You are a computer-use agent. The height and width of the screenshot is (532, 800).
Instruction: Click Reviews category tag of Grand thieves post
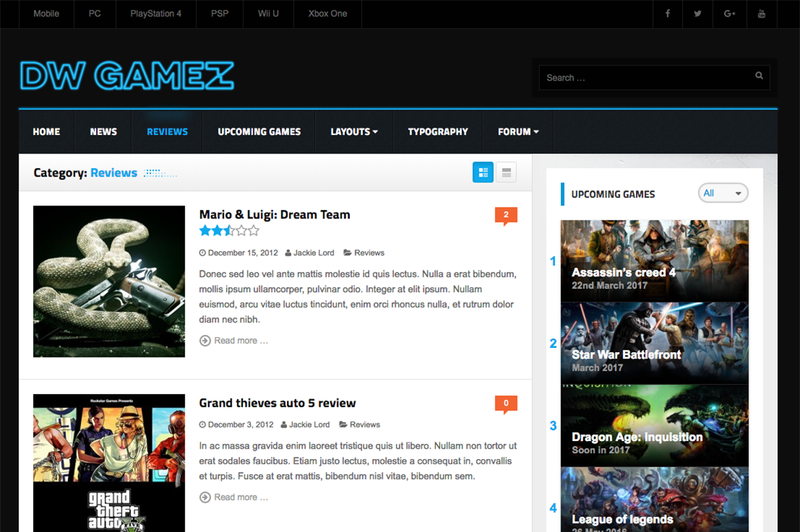(x=365, y=424)
